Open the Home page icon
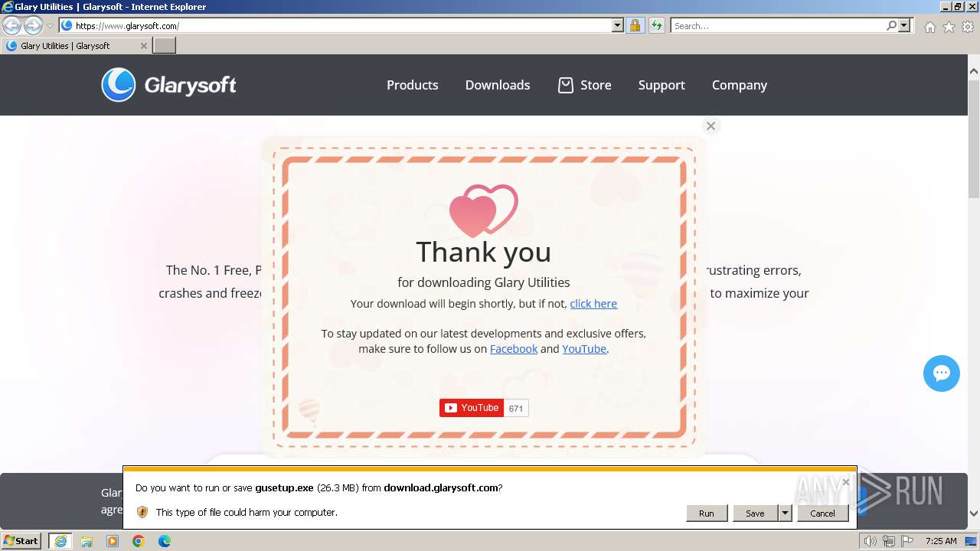The width and height of the screenshot is (980, 551). tap(929, 27)
